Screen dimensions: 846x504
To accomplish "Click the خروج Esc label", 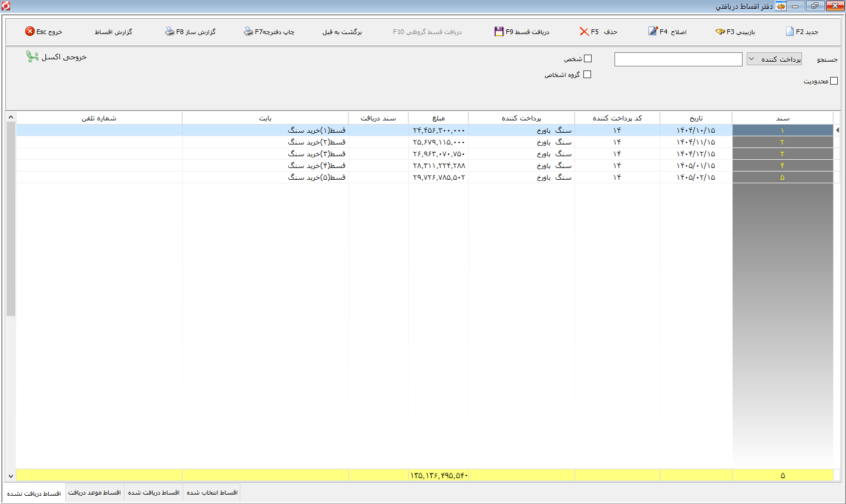I will pyautogui.click(x=49, y=32).
